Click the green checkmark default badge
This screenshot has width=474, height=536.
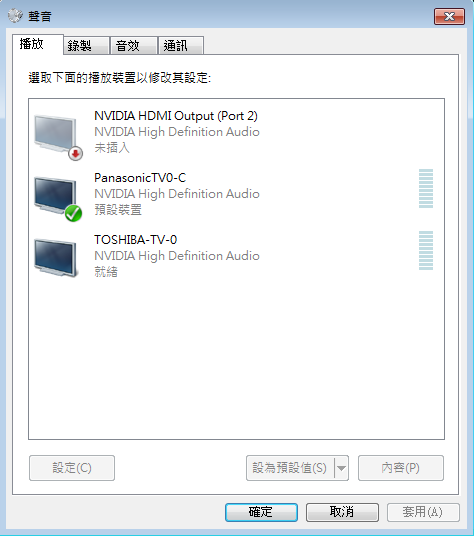click(x=73, y=213)
